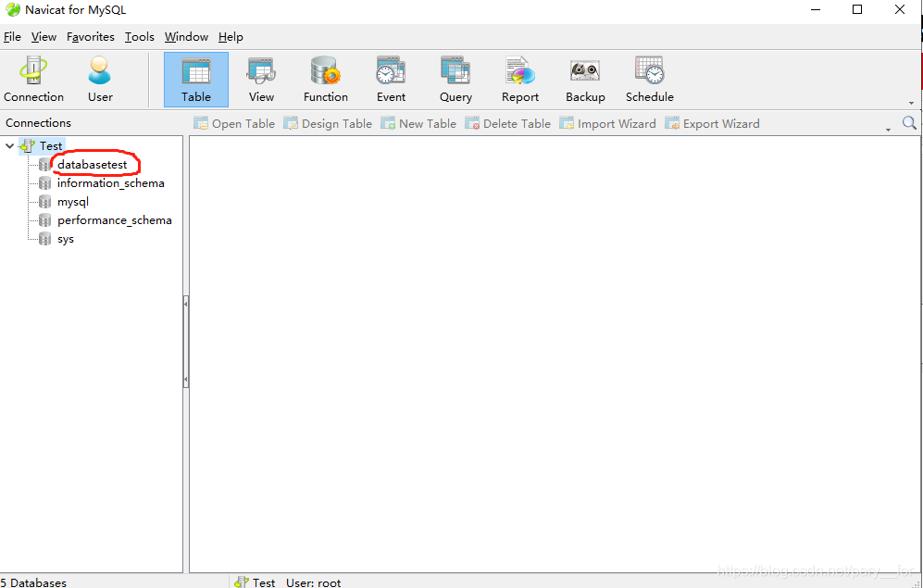Select the databasetest database
This screenshot has height=588, width=923.
pos(92,165)
